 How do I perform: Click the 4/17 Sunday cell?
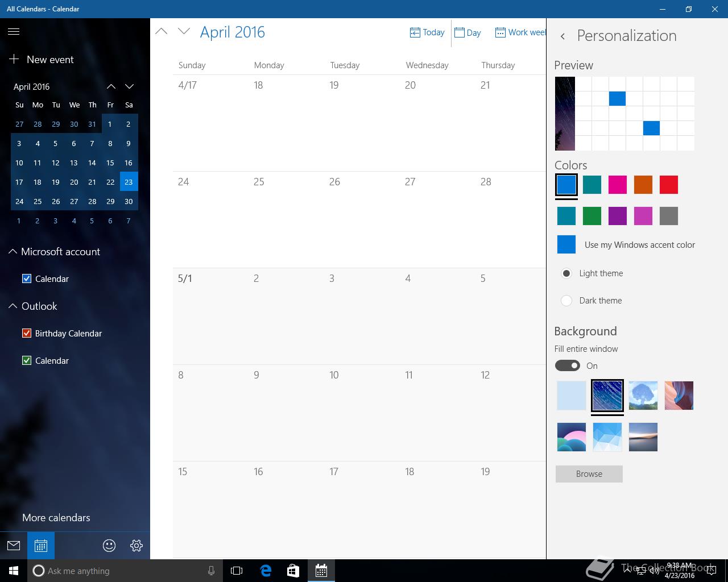click(x=210, y=123)
